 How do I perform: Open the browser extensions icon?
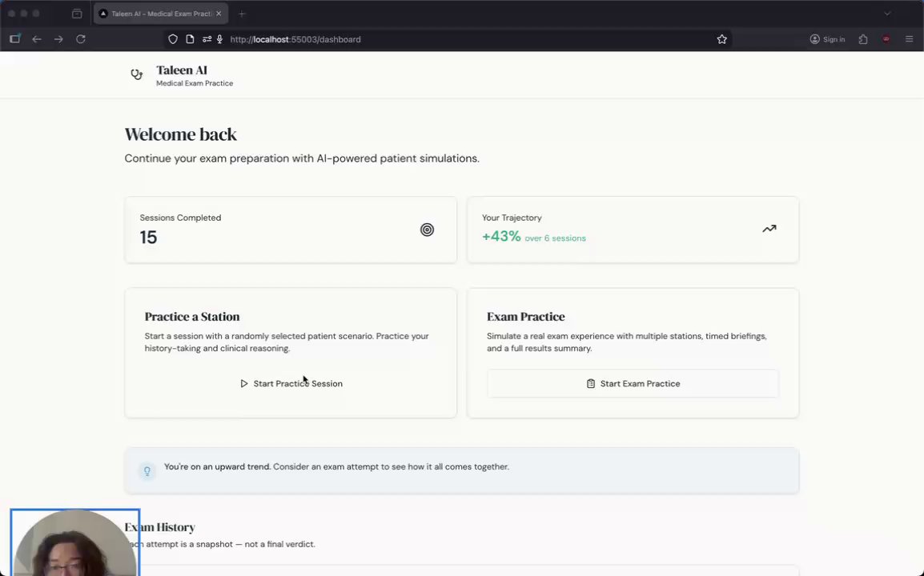pyautogui.click(x=862, y=39)
